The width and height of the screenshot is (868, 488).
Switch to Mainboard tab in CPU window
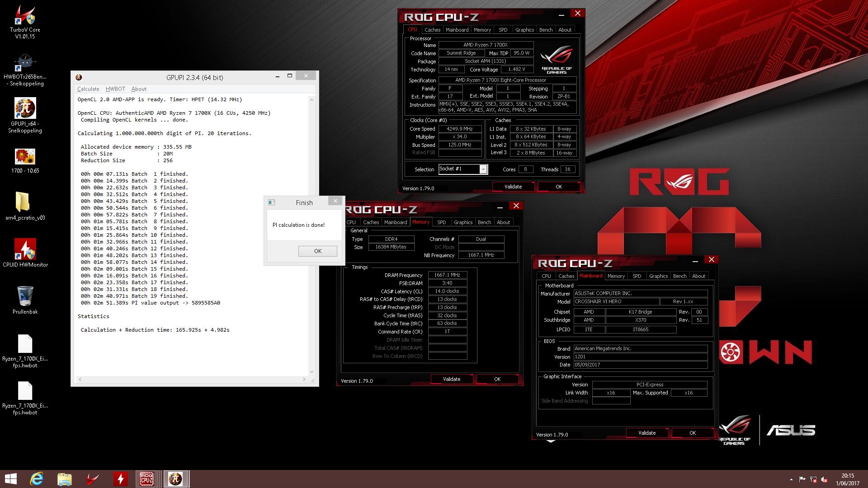tap(457, 30)
